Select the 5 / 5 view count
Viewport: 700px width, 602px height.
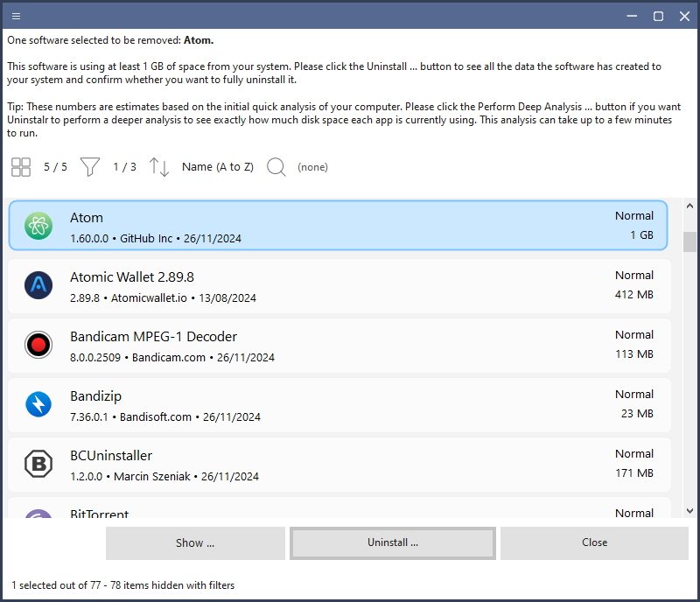click(x=55, y=167)
